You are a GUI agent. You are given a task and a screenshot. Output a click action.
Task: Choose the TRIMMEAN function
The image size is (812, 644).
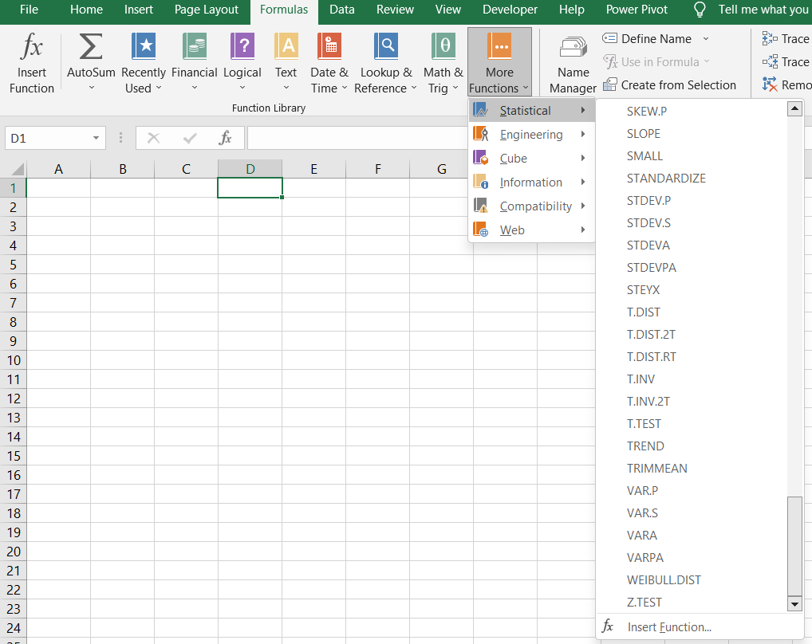click(657, 468)
